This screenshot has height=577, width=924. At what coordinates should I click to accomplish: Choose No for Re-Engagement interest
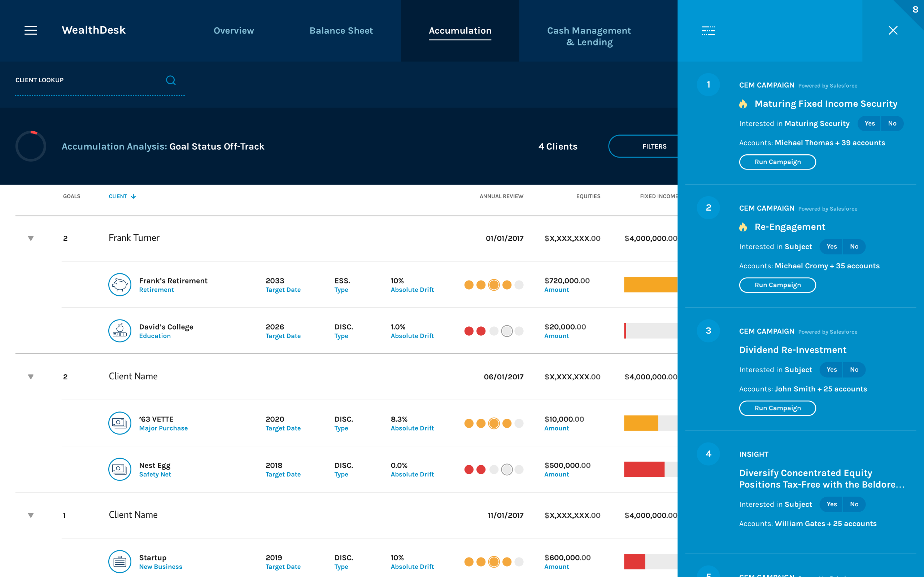pos(854,247)
